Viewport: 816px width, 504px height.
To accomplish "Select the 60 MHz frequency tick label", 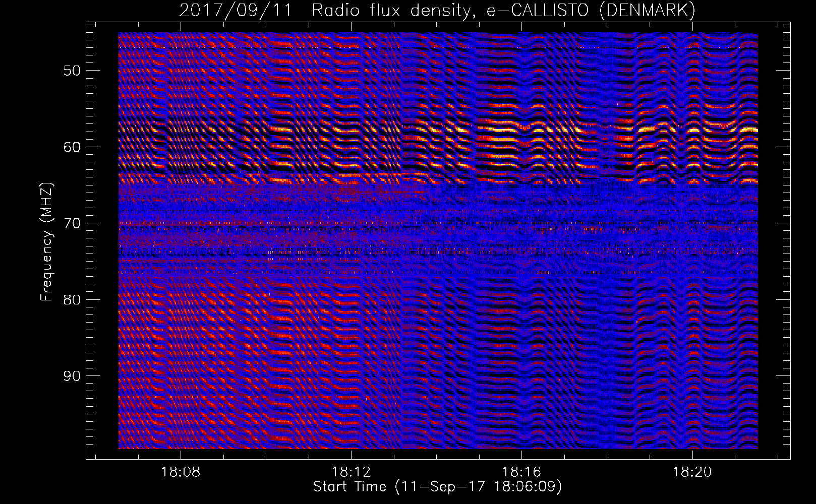I will (x=72, y=147).
